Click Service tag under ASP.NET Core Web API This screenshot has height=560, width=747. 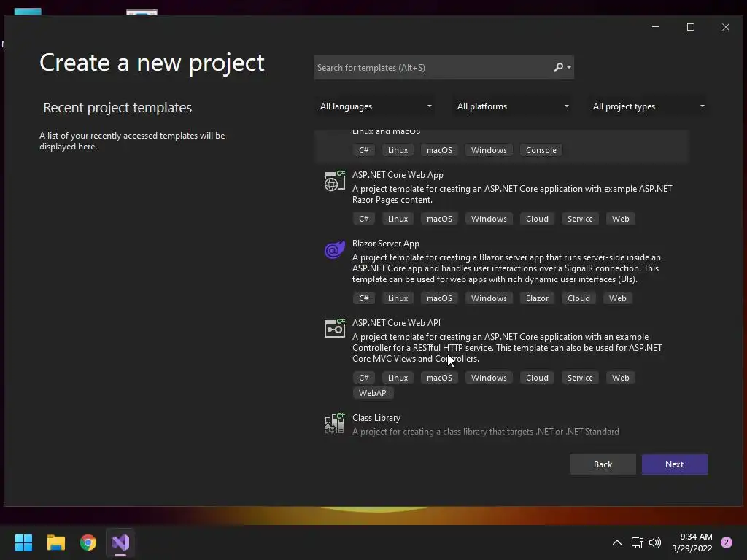pos(580,378)
